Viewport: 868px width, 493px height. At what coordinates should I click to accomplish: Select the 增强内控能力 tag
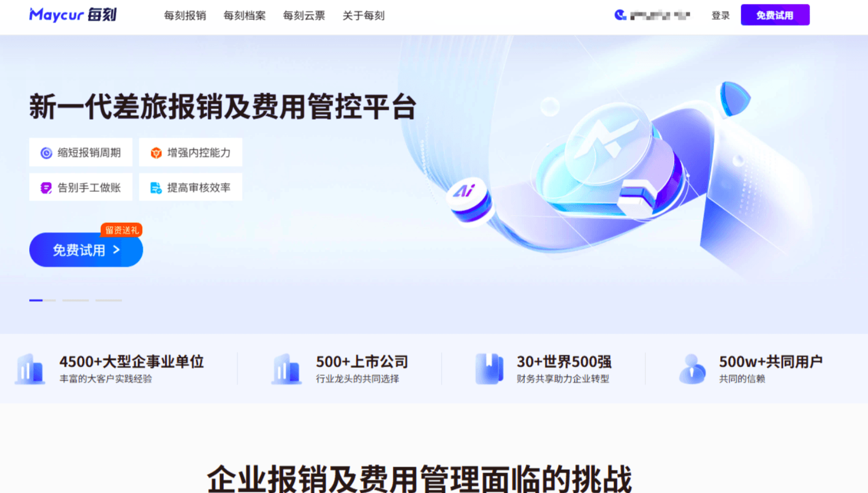(x=190, y=152)
